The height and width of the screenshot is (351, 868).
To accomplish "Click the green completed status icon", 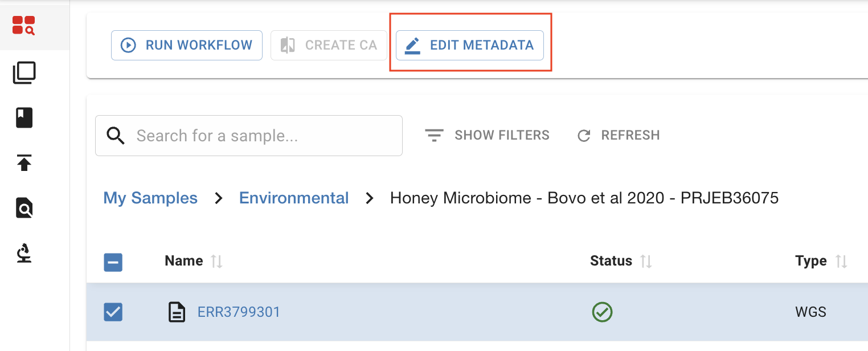I will point(602,312).
